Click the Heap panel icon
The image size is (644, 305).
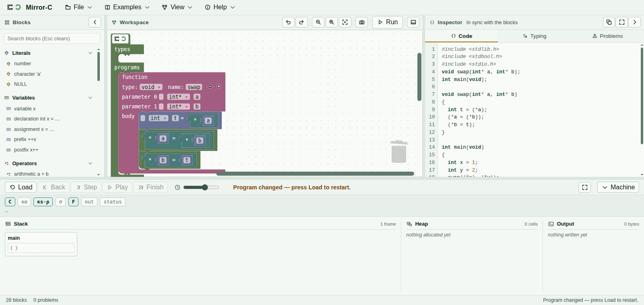(409, 224)
